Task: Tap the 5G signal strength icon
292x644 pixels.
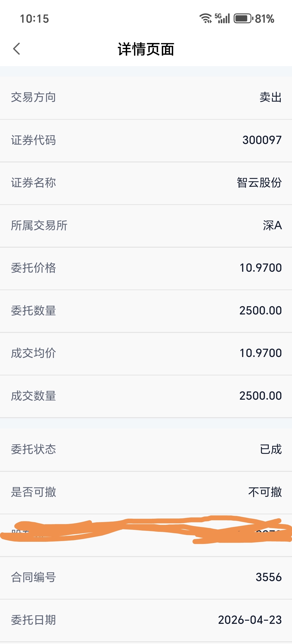Action: [222, 18]
